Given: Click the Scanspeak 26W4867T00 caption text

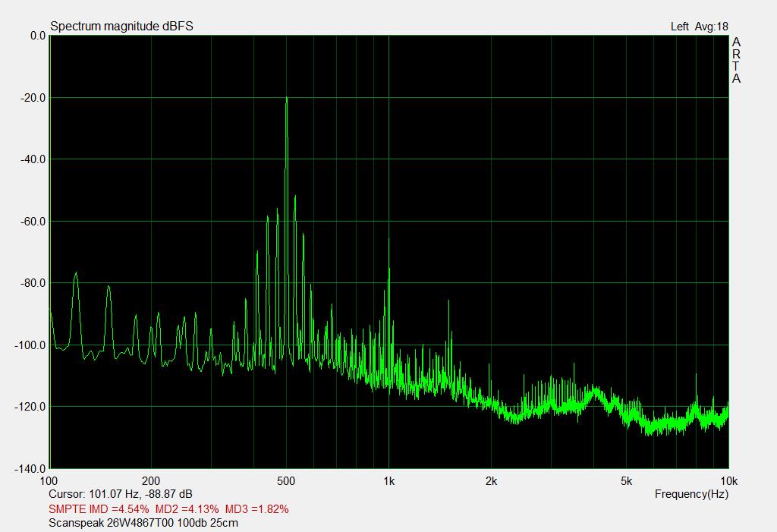Looking at the screenshot, I should pyautogui.click(x=143, y=523).
